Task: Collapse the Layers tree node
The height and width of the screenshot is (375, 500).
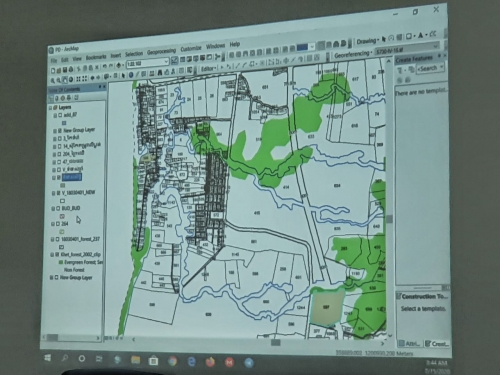Action: tap(51, 108)
